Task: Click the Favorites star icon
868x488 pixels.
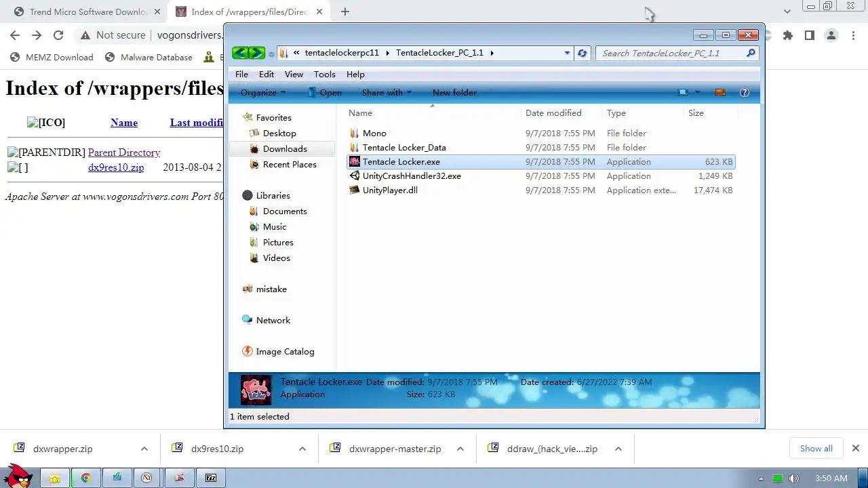Action: click(248, 117)
